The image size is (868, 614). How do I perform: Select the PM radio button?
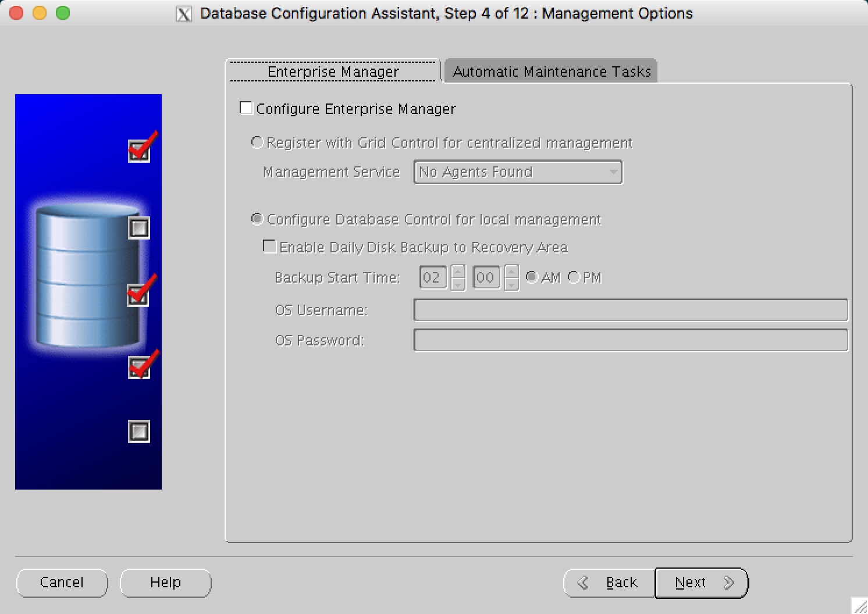[x=574, y=277]
